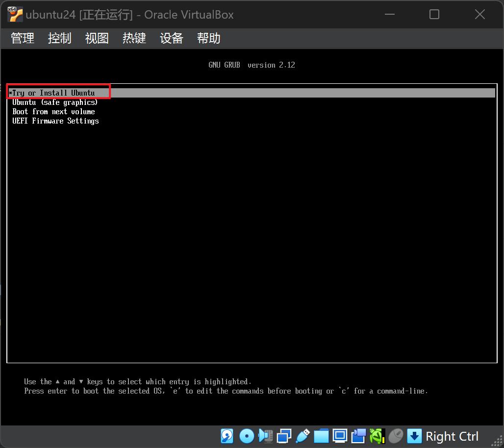
Task: Click the shared folders status icon
Action: click(x=321, y=436)
